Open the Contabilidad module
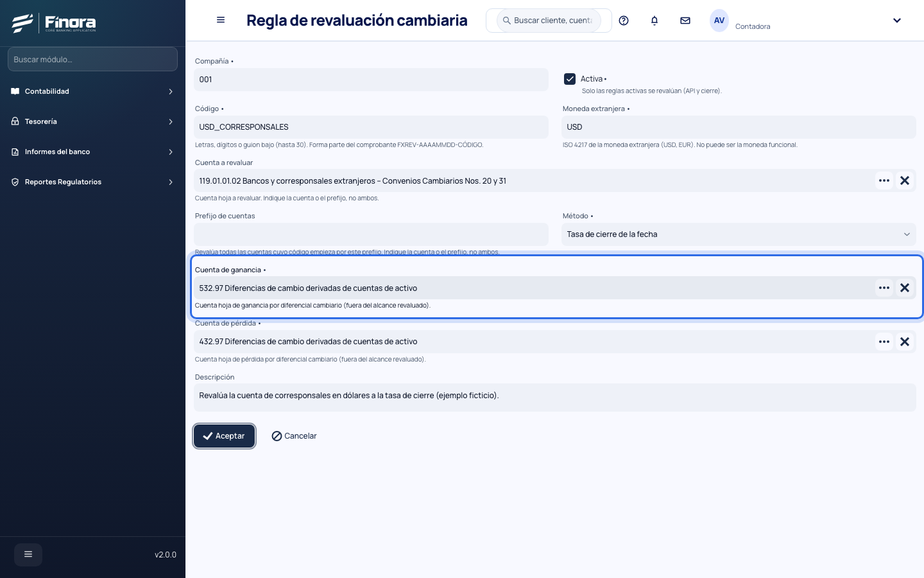 [x=92, y=91]
